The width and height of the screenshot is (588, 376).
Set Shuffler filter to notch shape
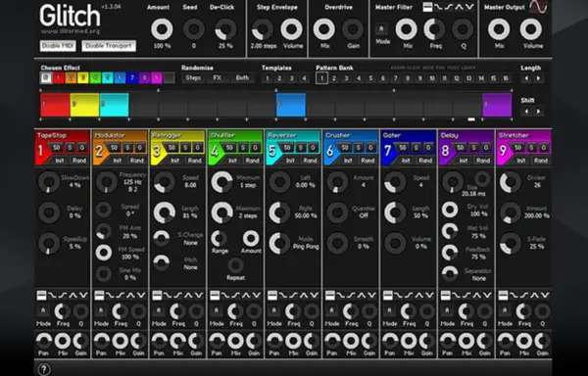coord(257,296)
